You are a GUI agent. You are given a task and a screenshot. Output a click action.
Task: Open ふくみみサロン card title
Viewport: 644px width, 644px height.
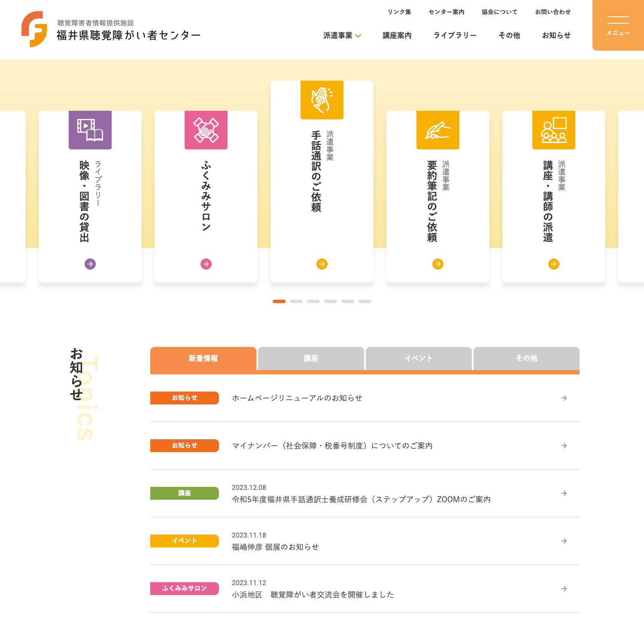point(206,196)
